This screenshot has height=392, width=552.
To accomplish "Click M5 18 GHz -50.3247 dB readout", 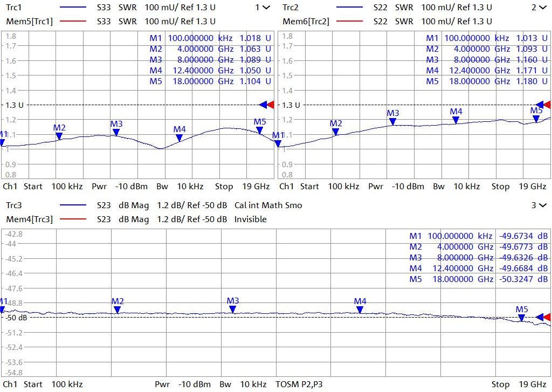I will [x=478, y=279].
